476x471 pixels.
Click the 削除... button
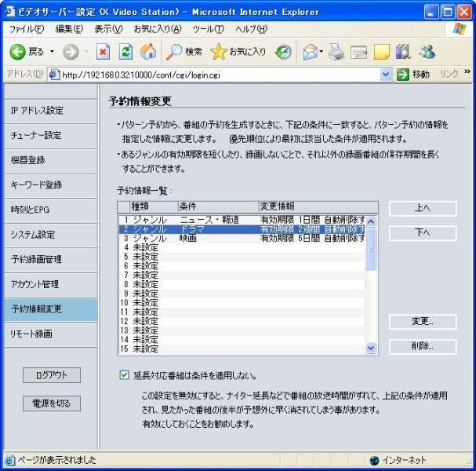point(423,346)
